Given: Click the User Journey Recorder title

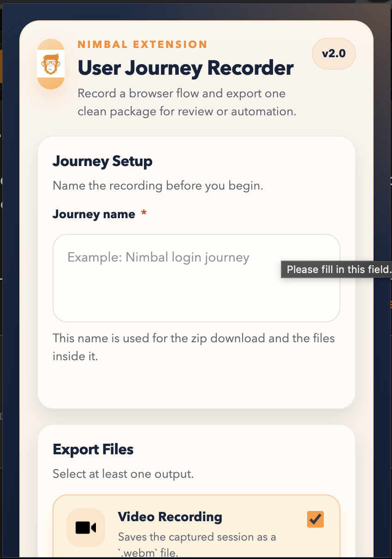Looking at the screenshot, I should pyautogui.click(x=185, y=68).
